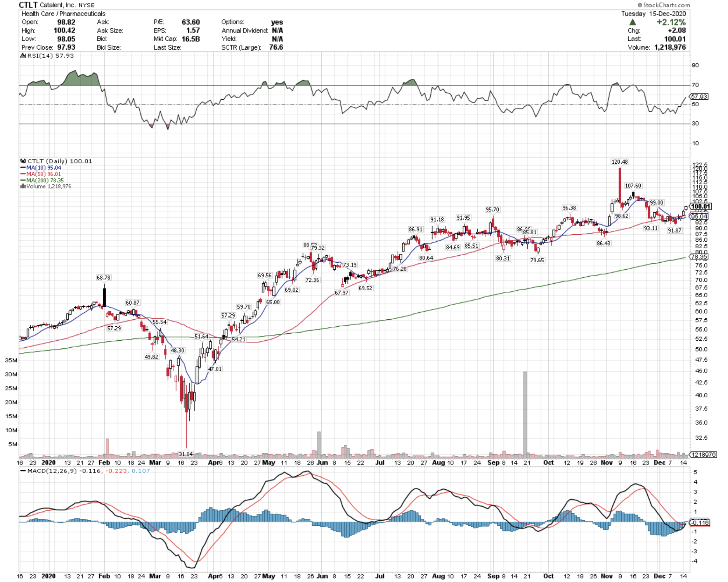Click the red -0.223 MACD signal value

(x=116, y=471)
